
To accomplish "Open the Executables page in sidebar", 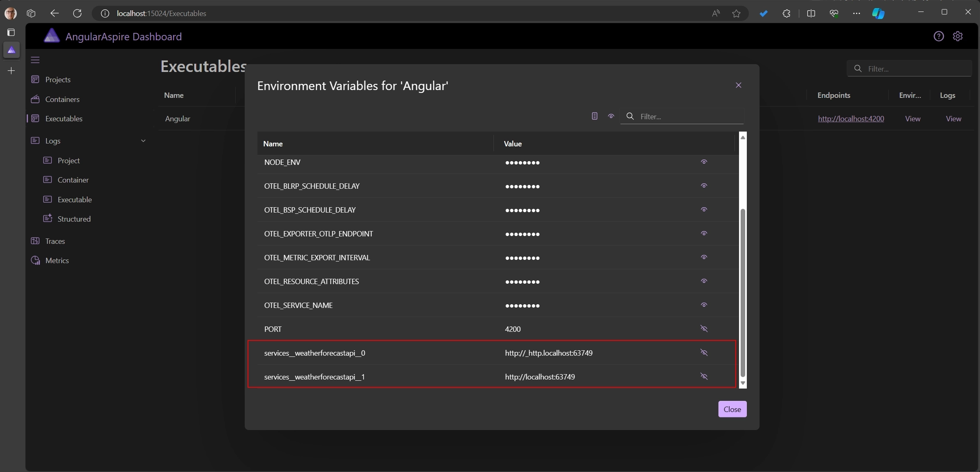I will [64, 119].
